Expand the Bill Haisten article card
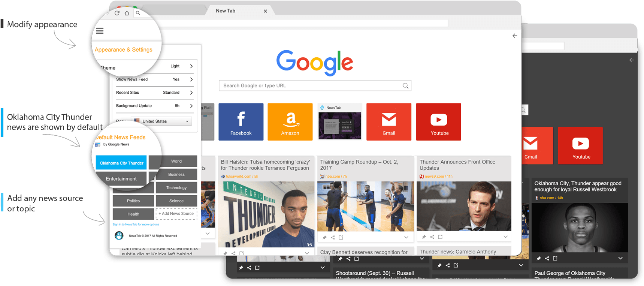The width and height of the screenshot is (644, 286). tap(307, 253)
